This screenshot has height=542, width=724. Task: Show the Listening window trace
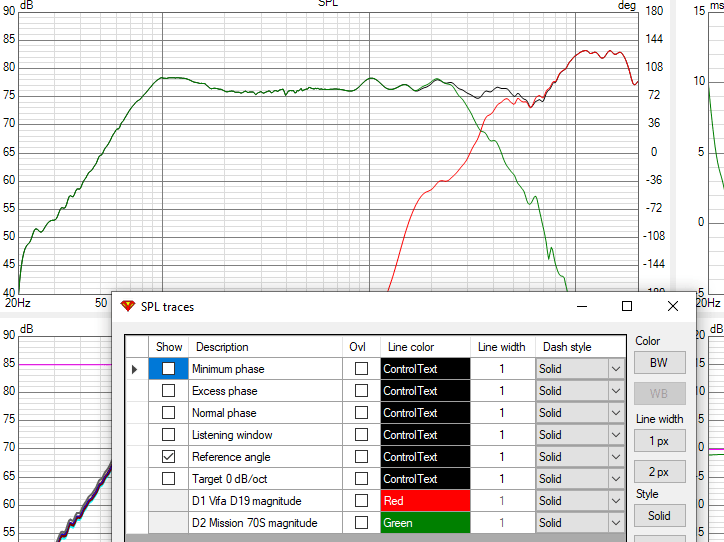(169, 434)
